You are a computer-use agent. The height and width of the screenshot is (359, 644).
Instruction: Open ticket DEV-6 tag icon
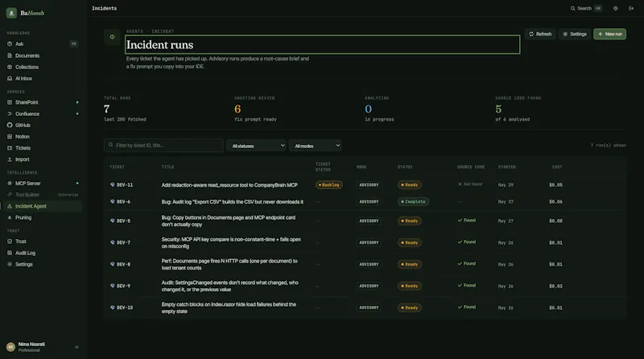[113, 202]
